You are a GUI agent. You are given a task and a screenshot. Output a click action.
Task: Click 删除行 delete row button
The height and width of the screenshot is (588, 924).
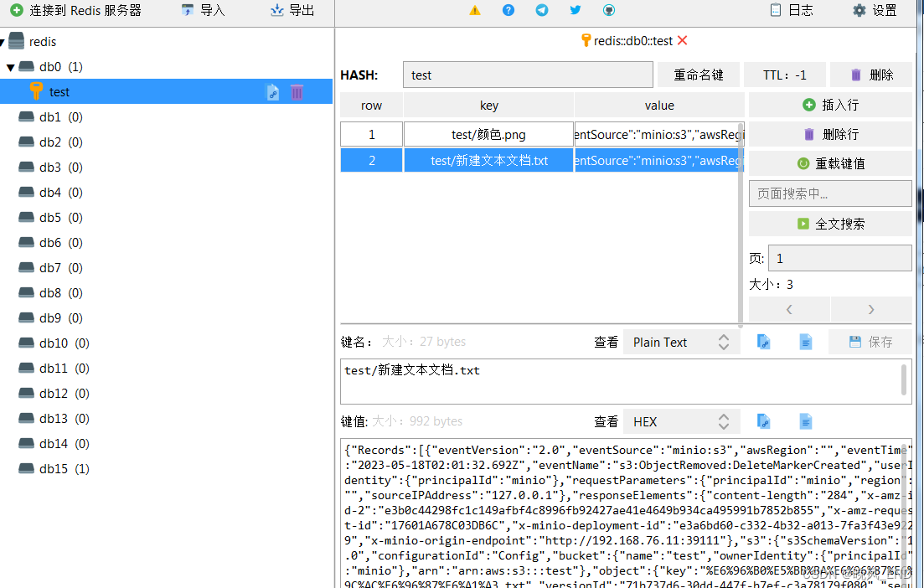point(830,134)
